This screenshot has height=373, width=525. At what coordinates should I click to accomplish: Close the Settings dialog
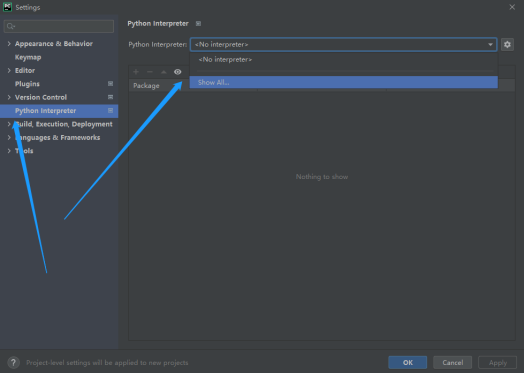point(512,7)
